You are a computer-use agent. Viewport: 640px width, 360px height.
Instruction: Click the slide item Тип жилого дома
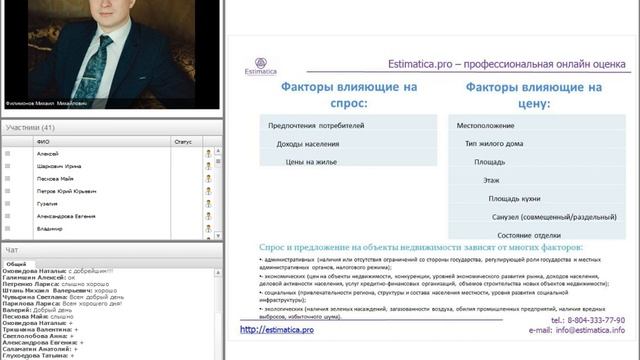494,144
